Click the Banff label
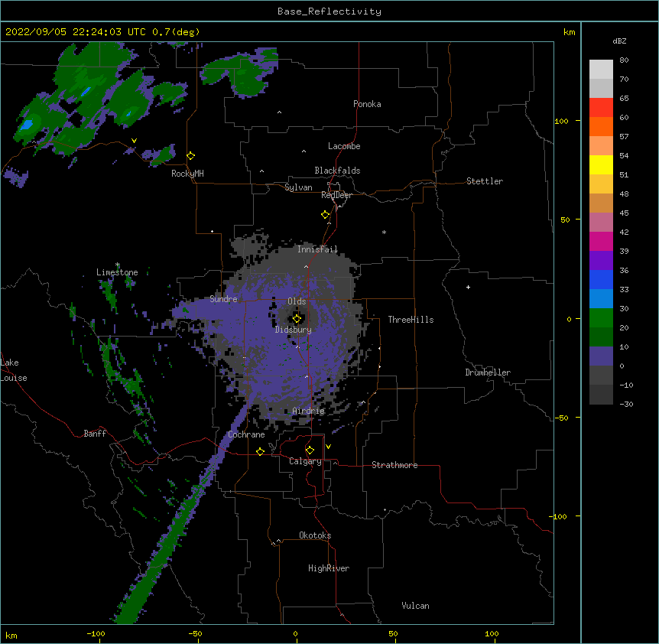 click(95, 434)
